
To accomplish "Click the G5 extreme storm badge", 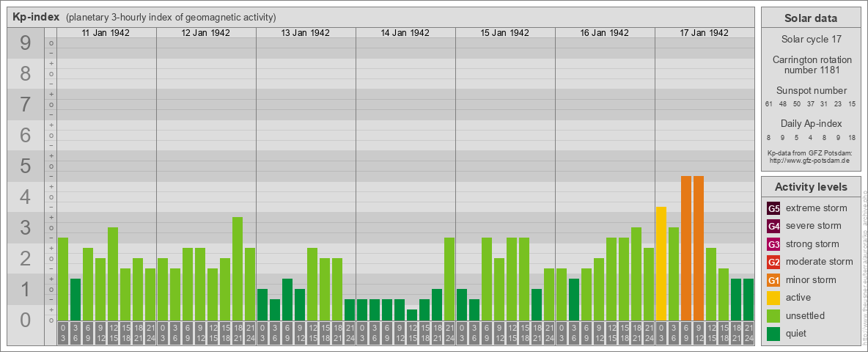I will [x=773, y=208].
